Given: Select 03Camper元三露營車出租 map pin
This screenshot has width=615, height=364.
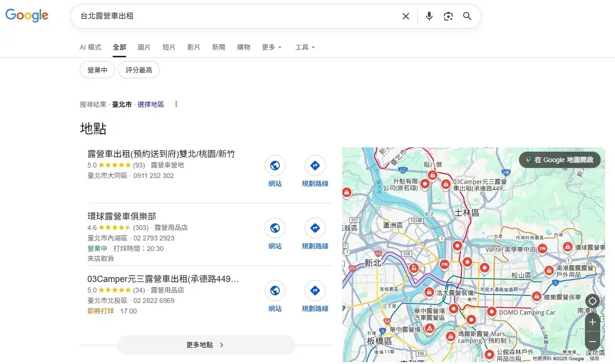Looking at the screenshot, I should coord(446,184).
